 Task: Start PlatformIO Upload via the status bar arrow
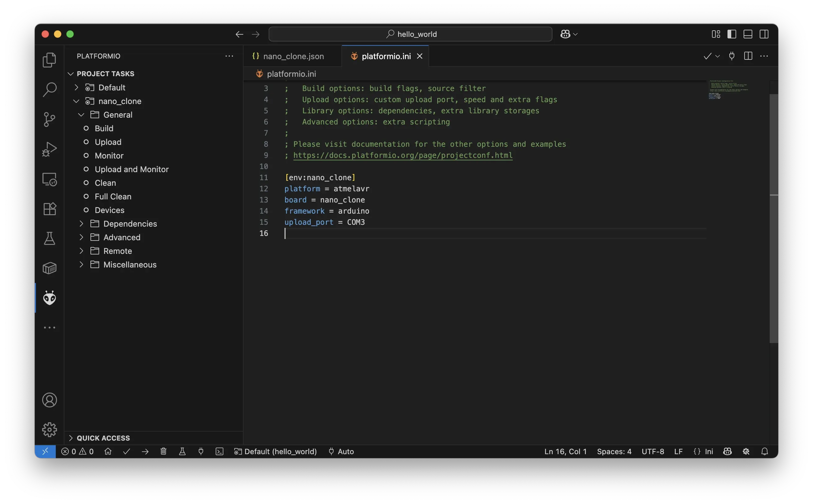point(145,451)
